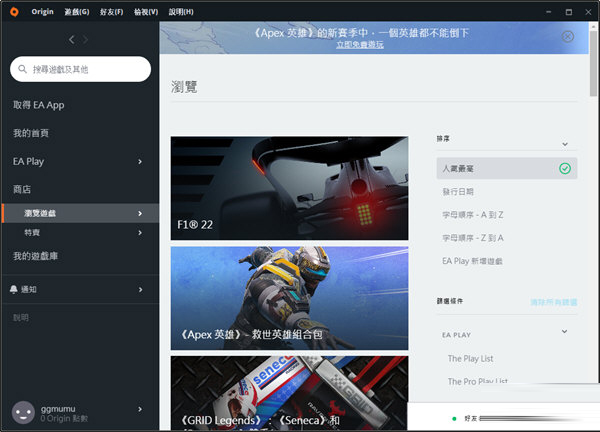Click the ggmumu user avatar
Image resolution: width=600 pixels, height=432 pixels.
click(x=22, y=412)
